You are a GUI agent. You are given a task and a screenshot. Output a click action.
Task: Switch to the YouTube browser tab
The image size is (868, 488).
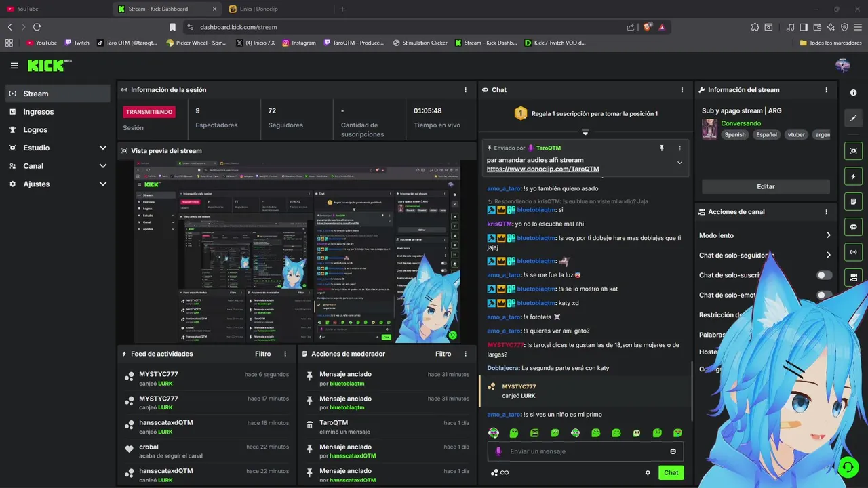tap(54, 9)
